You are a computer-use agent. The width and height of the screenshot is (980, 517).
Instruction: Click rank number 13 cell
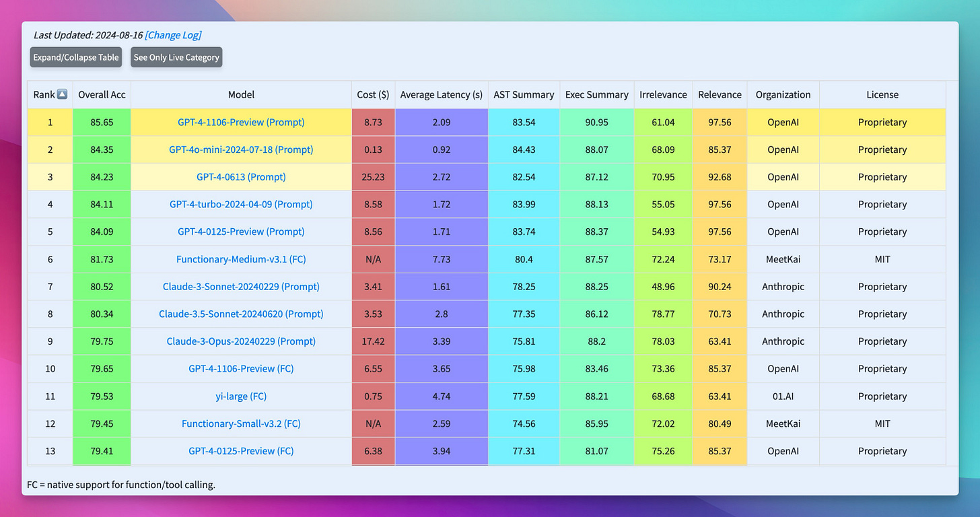point(50,451)
